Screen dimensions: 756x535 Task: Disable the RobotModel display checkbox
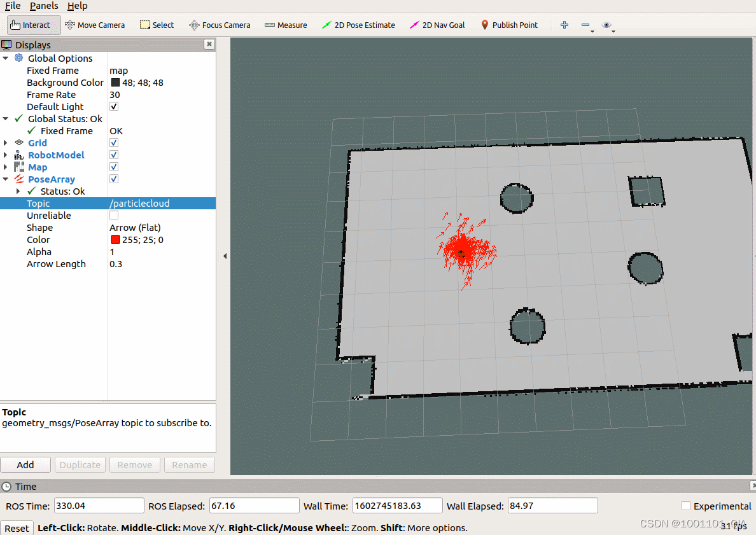coord(114,155)
